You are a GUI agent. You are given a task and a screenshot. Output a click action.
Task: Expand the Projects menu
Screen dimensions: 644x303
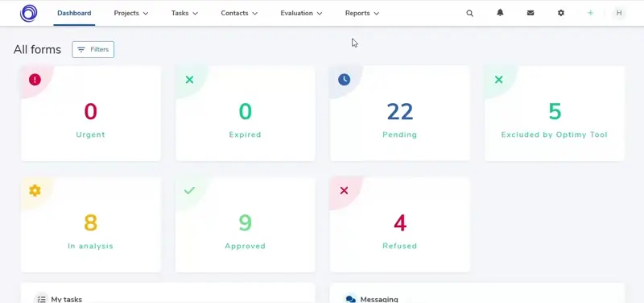[x=131, y=13]
